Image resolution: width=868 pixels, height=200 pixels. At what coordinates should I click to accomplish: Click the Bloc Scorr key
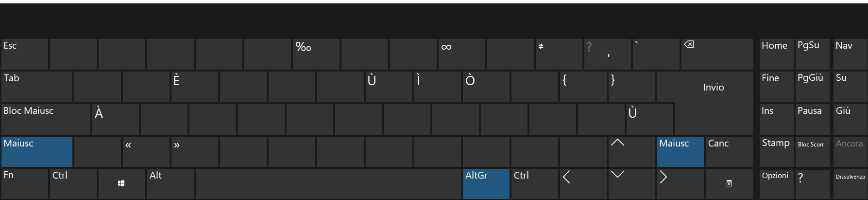coord(813,152)
